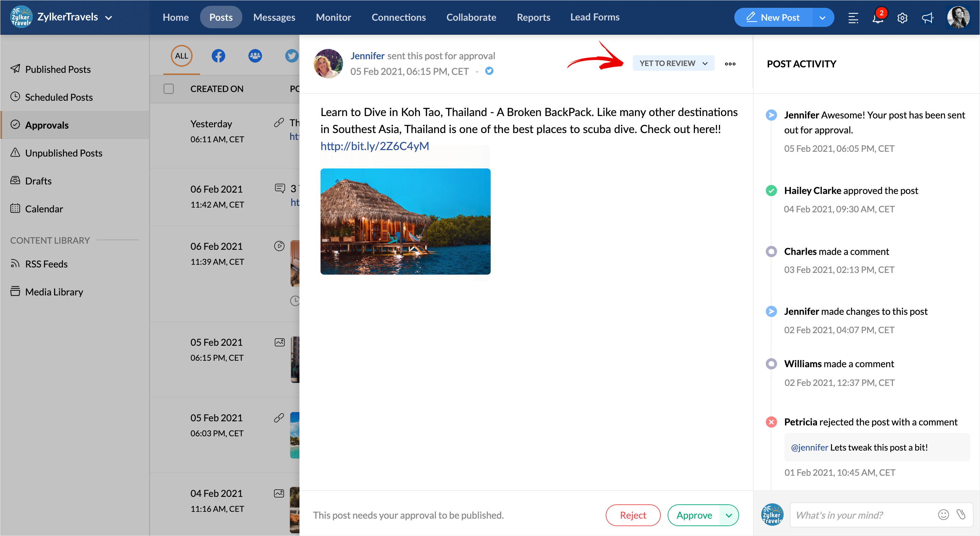980x536 pixels.
Task: Open the bit.ly link in post
Action: click(374, 146)
